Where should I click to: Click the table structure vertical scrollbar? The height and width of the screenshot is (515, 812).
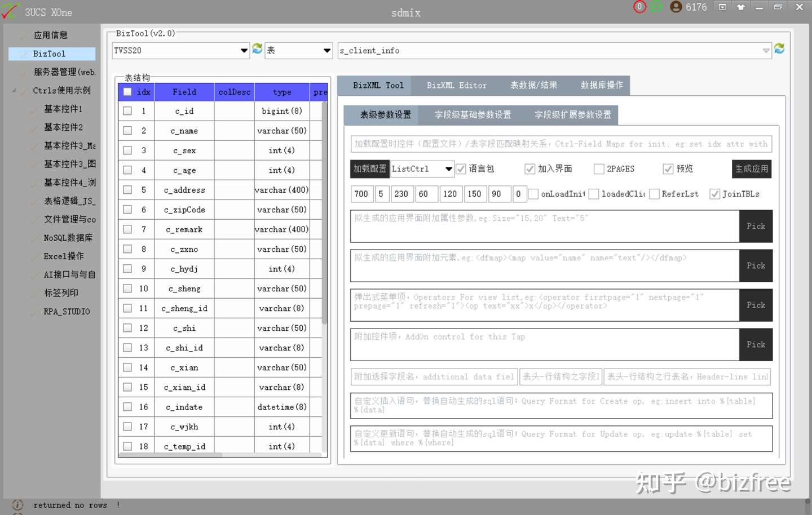click(x=324, y=212)
